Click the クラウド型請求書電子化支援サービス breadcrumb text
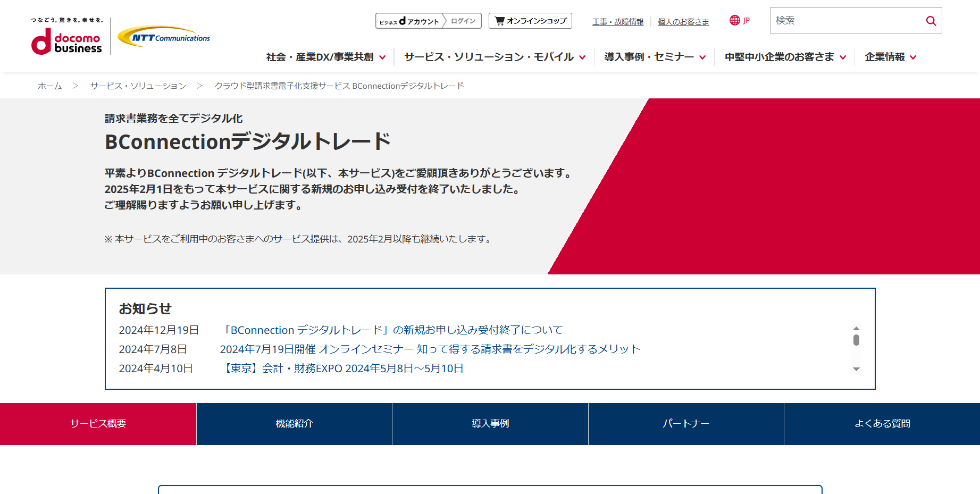 (x=339, y=86)
